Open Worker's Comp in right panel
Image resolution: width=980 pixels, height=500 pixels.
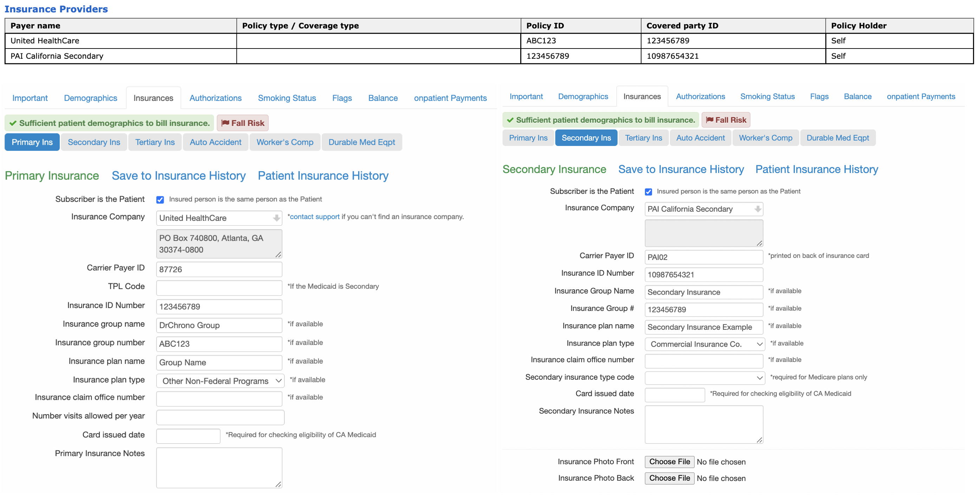(766, 138)
